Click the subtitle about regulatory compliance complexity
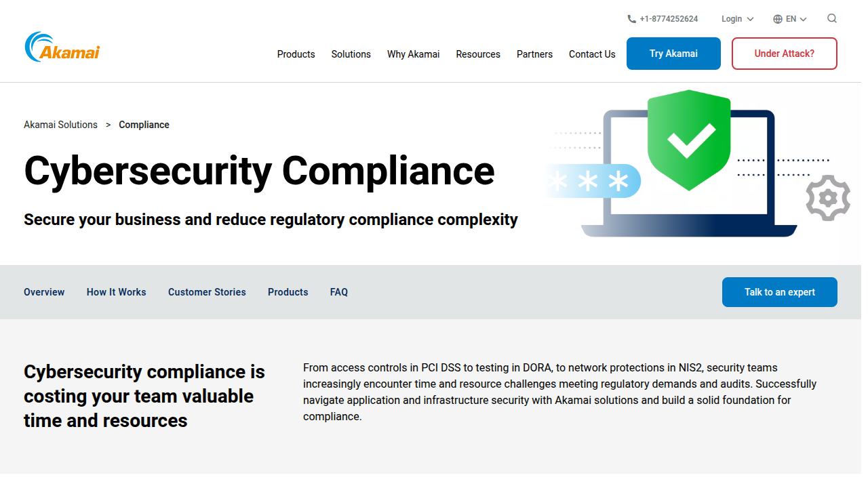This screenshot has height=488, width=868. click(271, 220)
